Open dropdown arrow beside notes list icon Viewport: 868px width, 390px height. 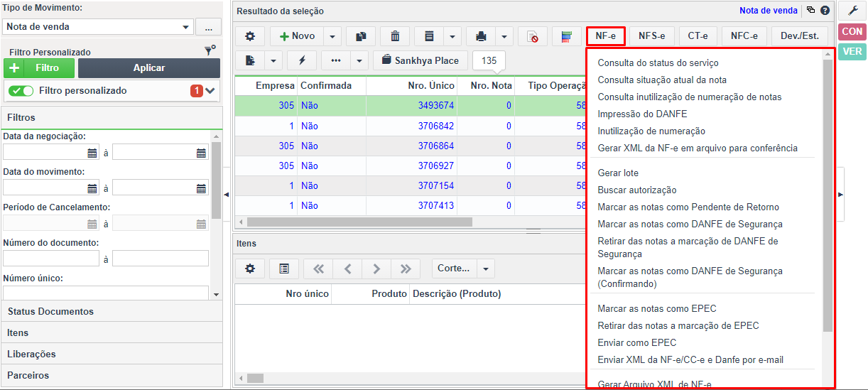tap(452, 36)
